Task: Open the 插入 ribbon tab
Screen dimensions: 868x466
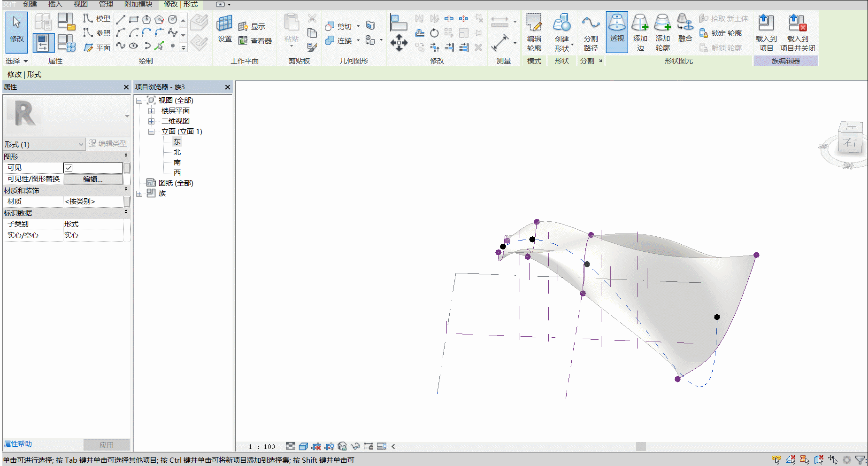Action: click(55, 4)
